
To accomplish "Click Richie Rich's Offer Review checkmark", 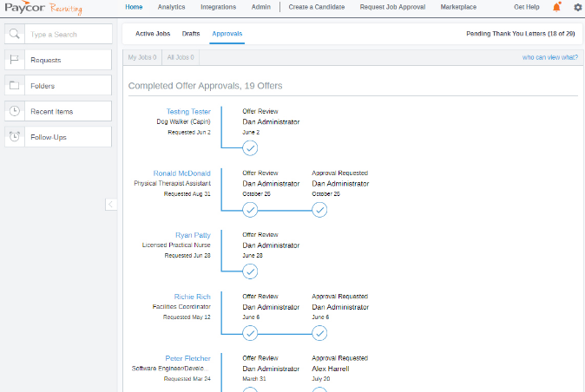I will (250, 333).
